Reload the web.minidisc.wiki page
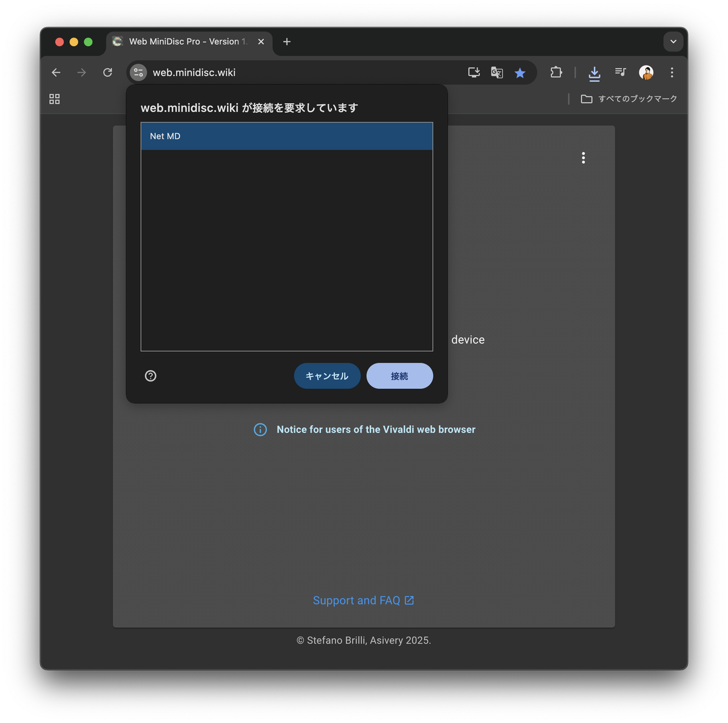The height and width of the screenshot is (723, 728). click(107, 73)
